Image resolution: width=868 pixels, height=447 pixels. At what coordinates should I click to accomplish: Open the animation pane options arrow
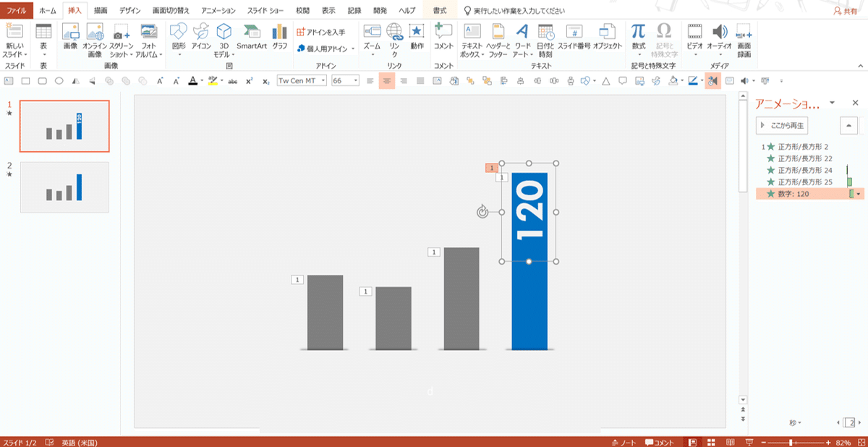click(x=833, y=103)
